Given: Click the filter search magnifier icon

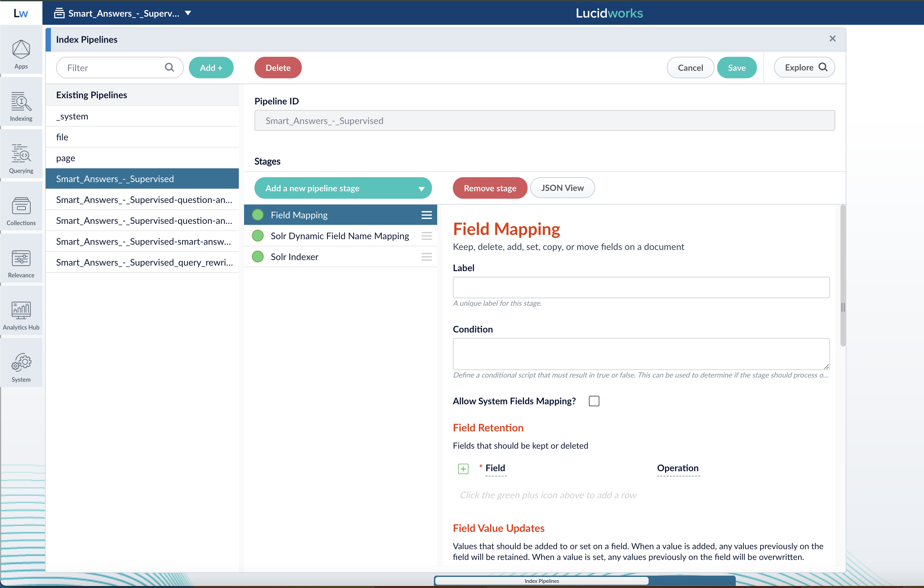Looking at the screenshot, I should [x=169, y=68].
